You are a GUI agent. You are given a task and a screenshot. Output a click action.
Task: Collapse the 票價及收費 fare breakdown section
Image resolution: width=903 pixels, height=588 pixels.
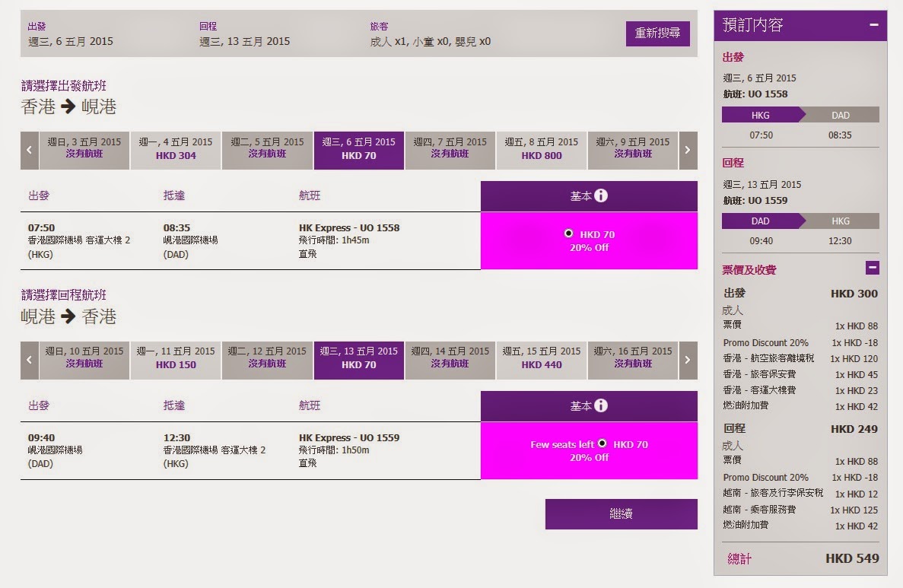873,268
